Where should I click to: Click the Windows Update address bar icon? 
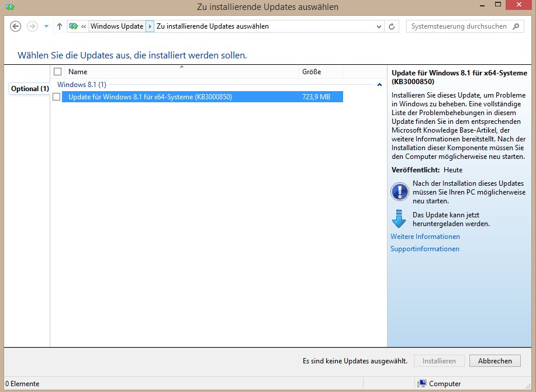pos(74,26)
